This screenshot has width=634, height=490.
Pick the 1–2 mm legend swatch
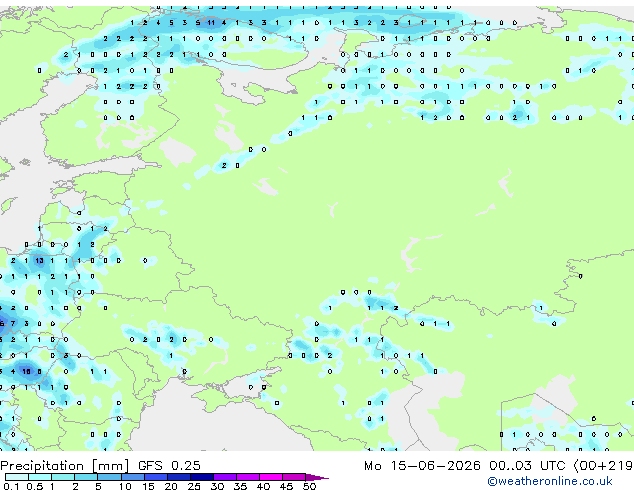[x=63, y=477]
